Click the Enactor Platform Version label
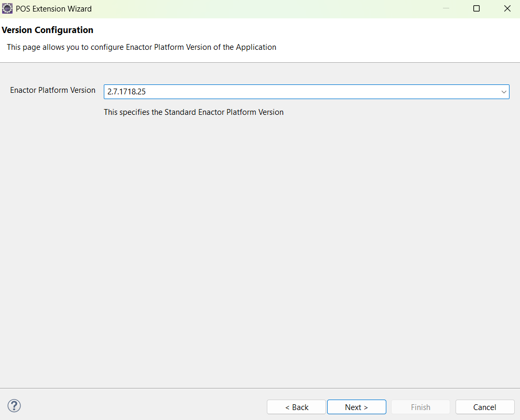Viewport: 520px width, 420px height. 52,90
